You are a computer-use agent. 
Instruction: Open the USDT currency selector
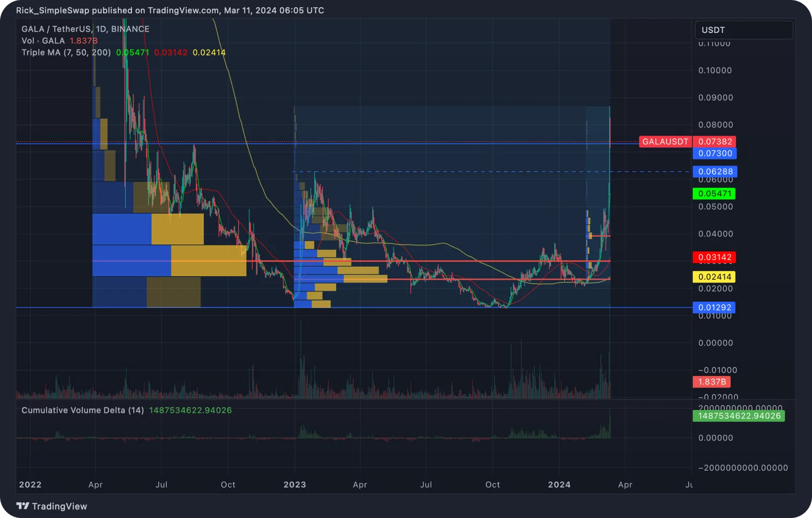743,30
